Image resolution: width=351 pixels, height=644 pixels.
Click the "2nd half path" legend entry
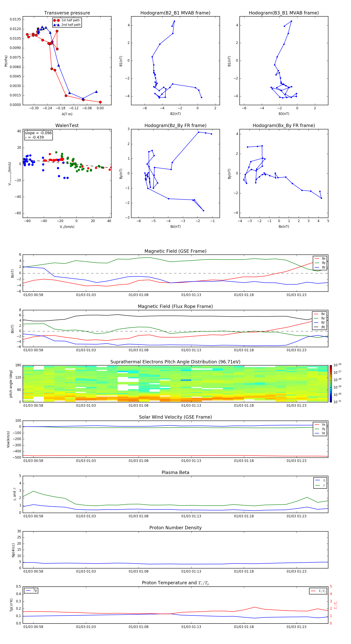[x=67, y=25]
